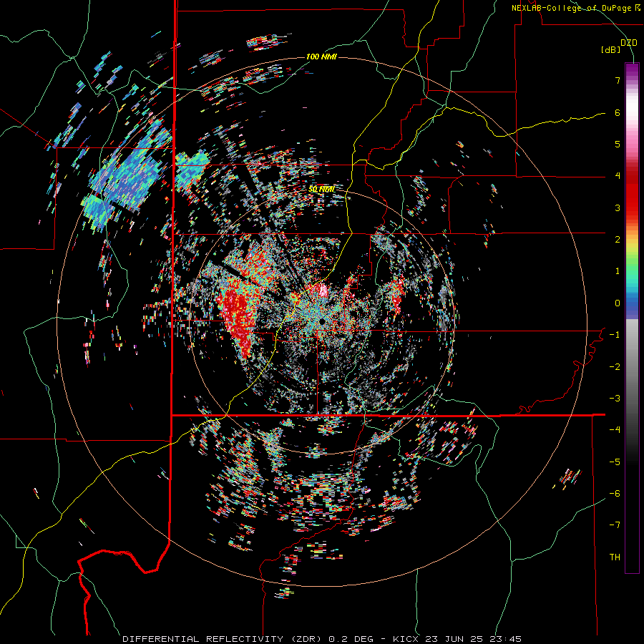This screenshot has width=644, height=644.
Task: Click the 6 value on the color scale
Action: [x=618, y=112]
